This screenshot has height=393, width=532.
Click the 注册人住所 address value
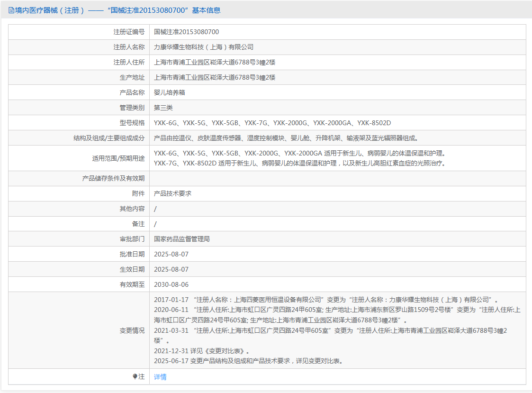point(215,62)
